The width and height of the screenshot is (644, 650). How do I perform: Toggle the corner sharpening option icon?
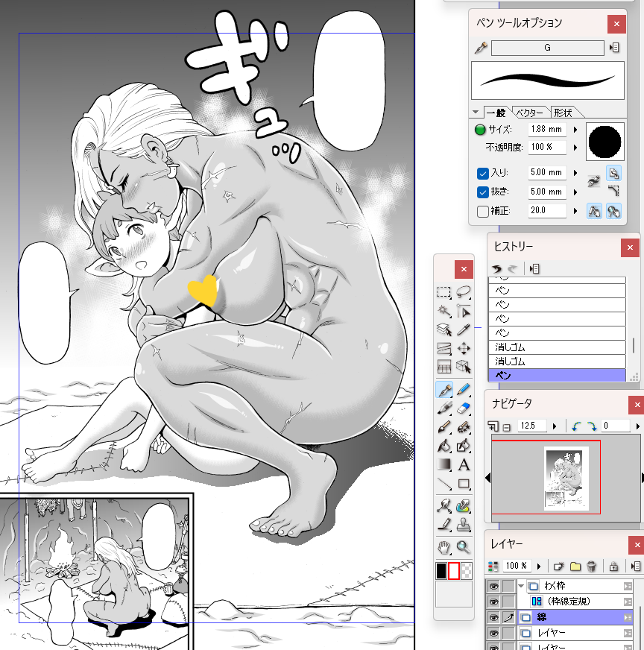pyautogui.click(x=613, y=191)
